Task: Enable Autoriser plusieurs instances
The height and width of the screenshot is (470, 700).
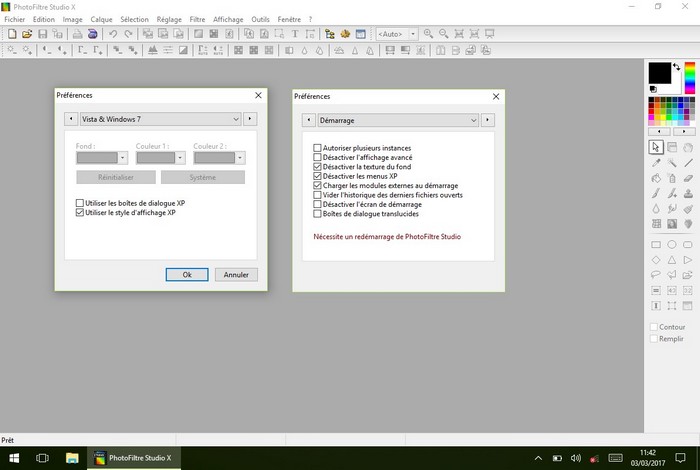Action: click(x=317, y=148)
